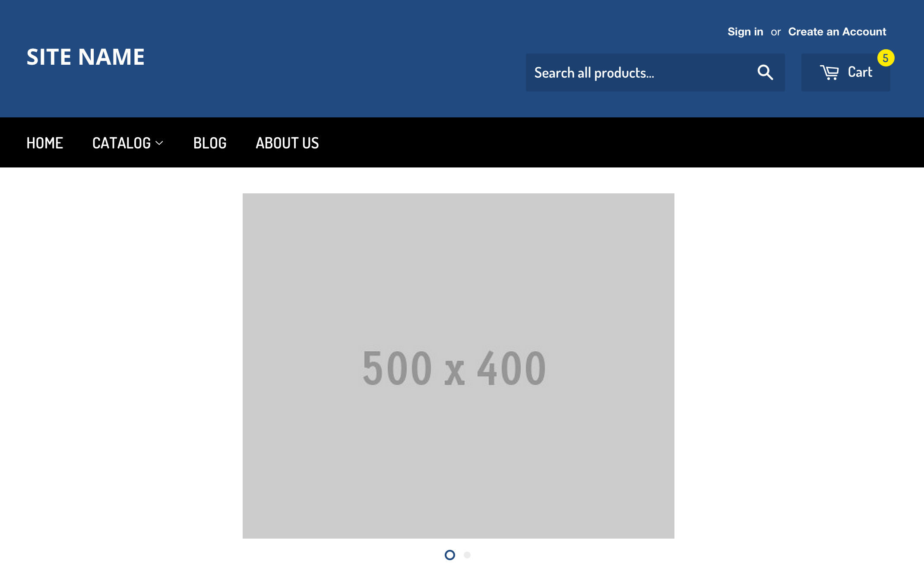Expand the CATALOG navigation dropdown

click(128, 142)
